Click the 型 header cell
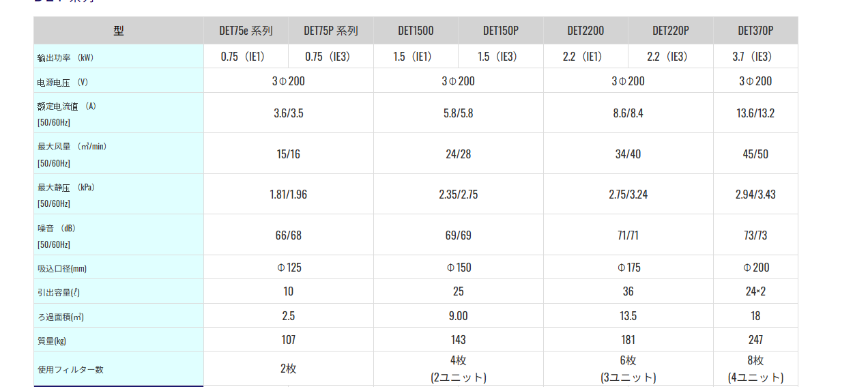868x387 pixels. click(x=119, y=31)
